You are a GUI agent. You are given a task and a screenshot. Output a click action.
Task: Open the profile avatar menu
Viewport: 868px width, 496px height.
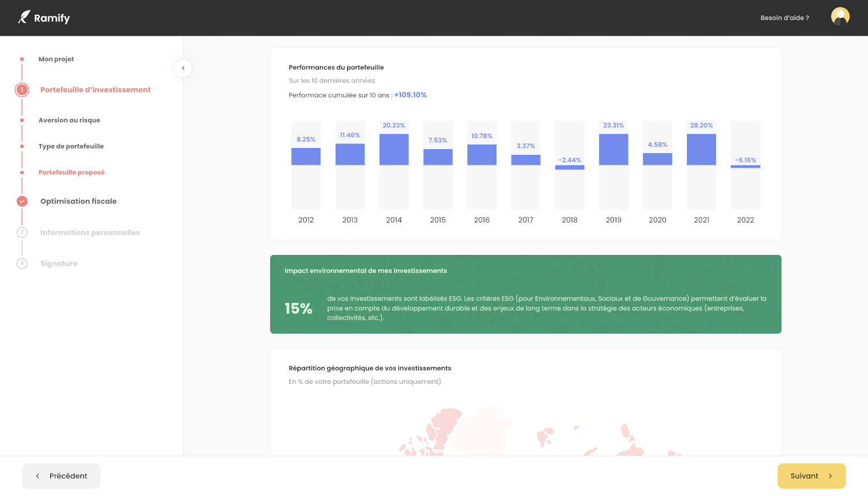click(840, 16)
